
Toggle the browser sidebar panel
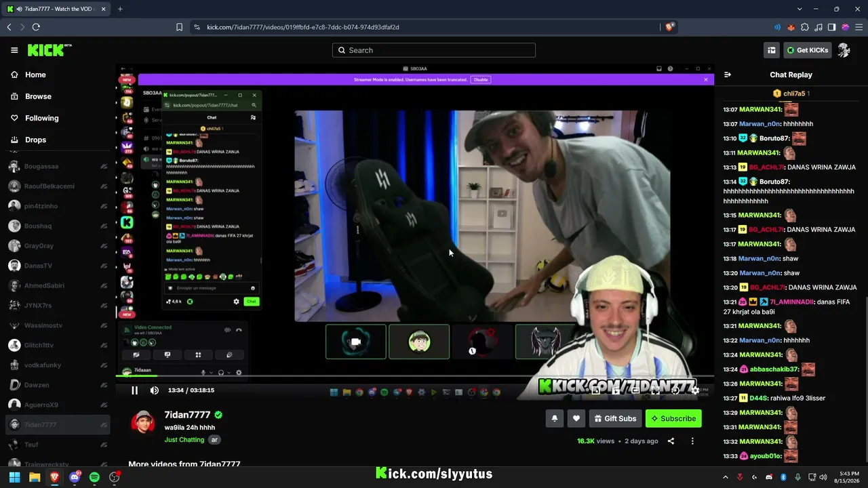click(832, 27)
